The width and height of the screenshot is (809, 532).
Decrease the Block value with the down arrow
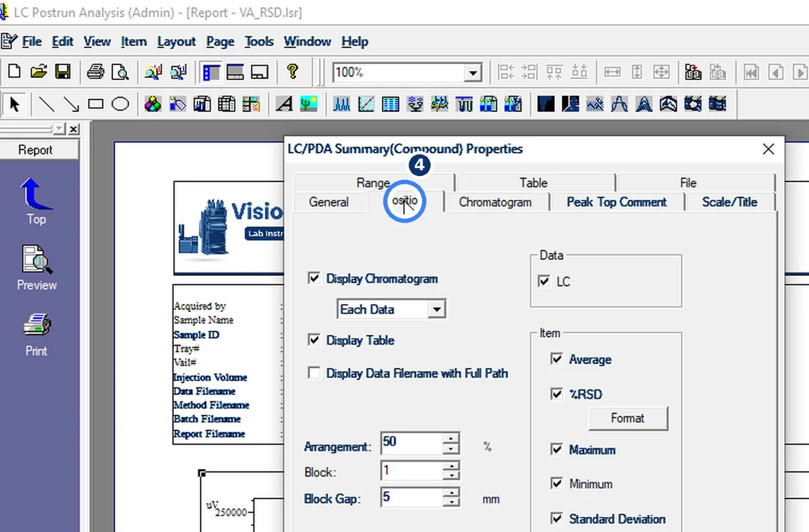click(451, 475)
